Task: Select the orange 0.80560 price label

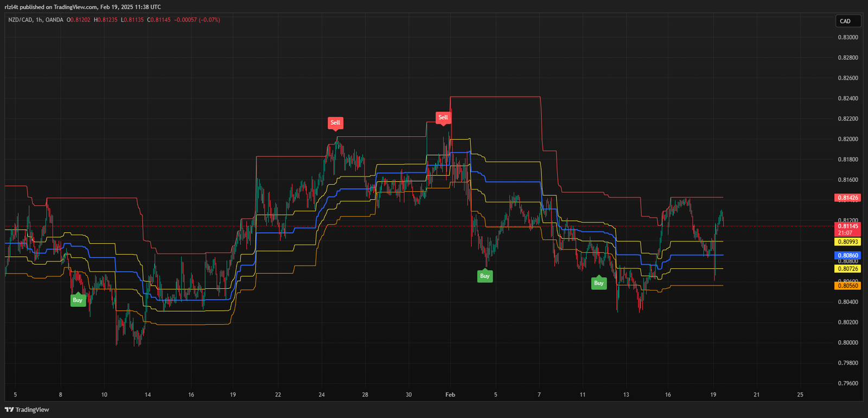Action: [x=847, y=286]
